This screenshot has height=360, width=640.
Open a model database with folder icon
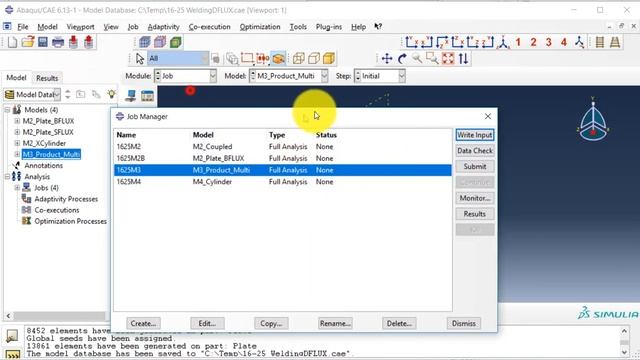pyautogui.click(x=28, y=42)
